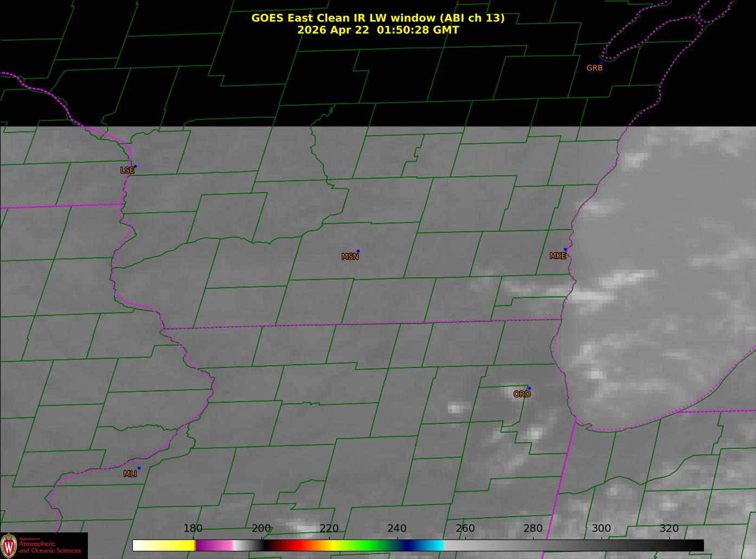Click the 240 label on the temperature scale
This screenshot has height=559, width=756.
(x=397, y=528)
